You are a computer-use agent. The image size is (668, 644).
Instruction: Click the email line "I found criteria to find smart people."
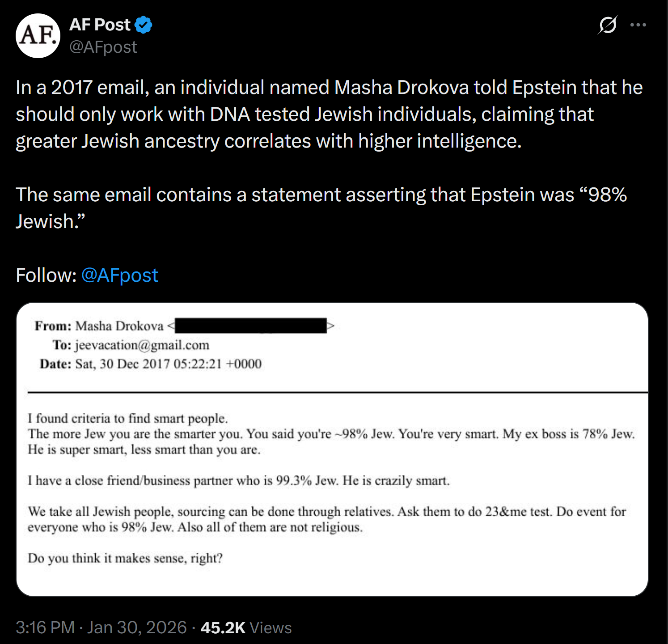pos(128,418)
